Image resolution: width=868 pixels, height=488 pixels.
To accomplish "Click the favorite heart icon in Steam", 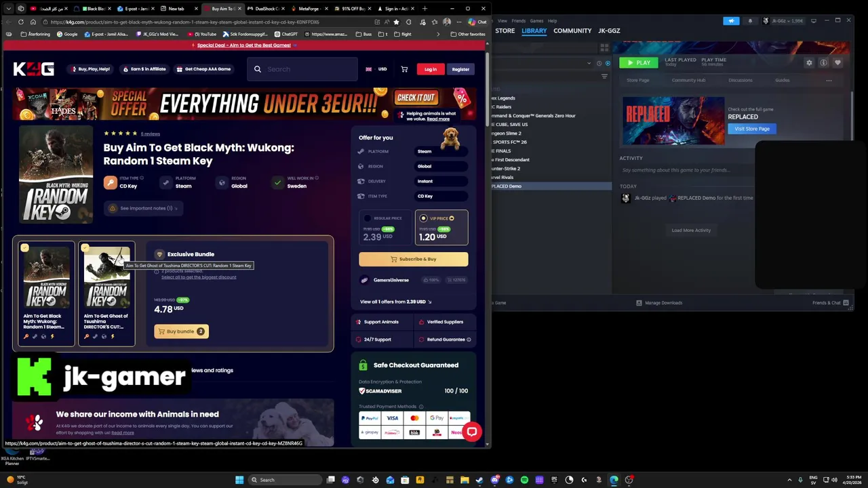I will pyautogui.click(x=837, y=62).
